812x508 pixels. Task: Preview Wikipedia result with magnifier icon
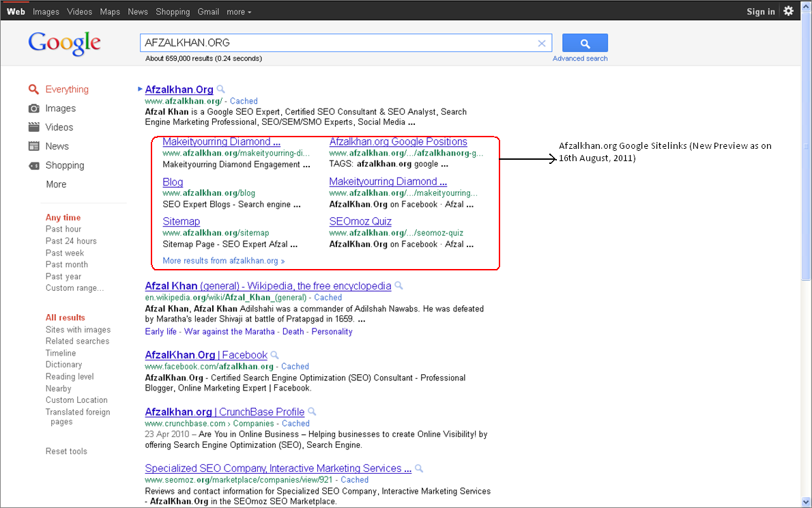[x=398, y=285]
